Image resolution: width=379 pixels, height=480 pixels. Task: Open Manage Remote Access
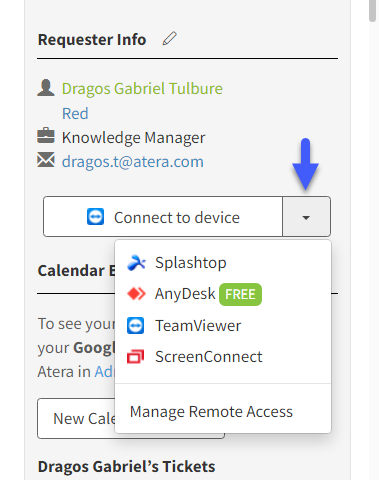coord(211,412)
